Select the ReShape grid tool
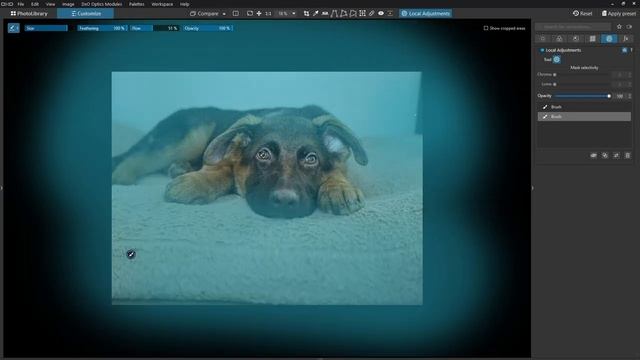The width and height of the screenshot is (640, 360). 362,13
